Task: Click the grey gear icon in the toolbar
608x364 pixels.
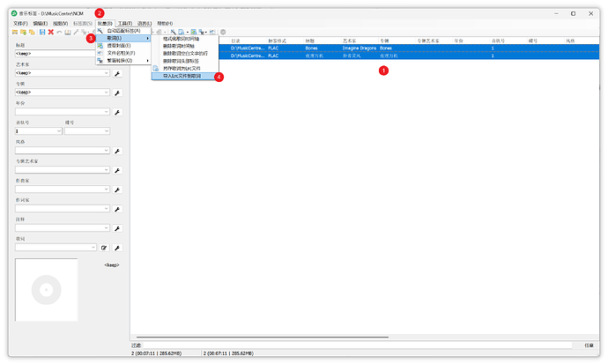Action: coord(223,33)
